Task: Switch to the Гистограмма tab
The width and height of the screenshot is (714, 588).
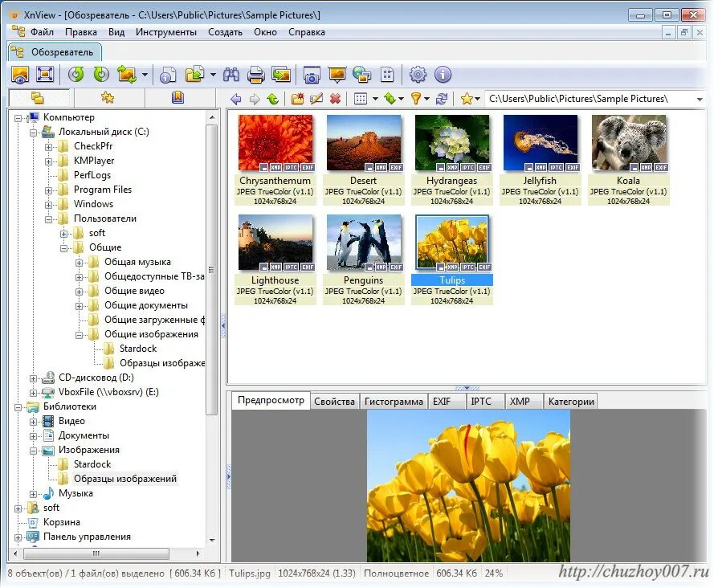Action: click(x=394, y=401)
